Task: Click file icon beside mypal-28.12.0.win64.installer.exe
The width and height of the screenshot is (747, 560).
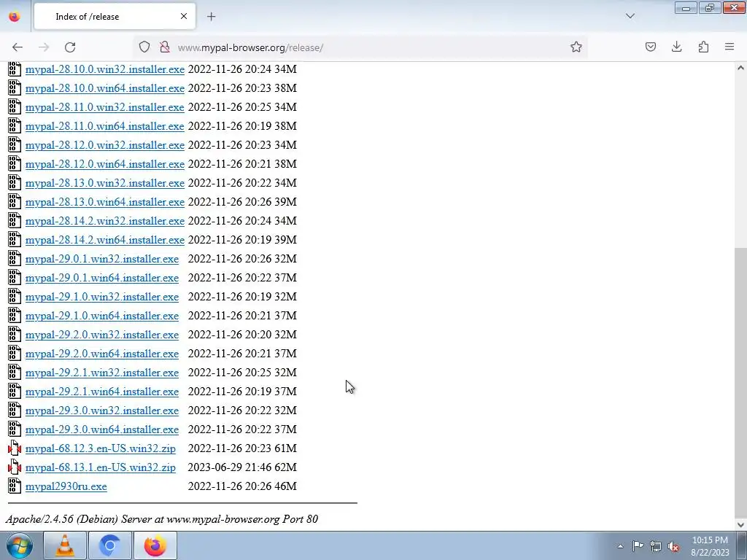Action: point(15,164)
